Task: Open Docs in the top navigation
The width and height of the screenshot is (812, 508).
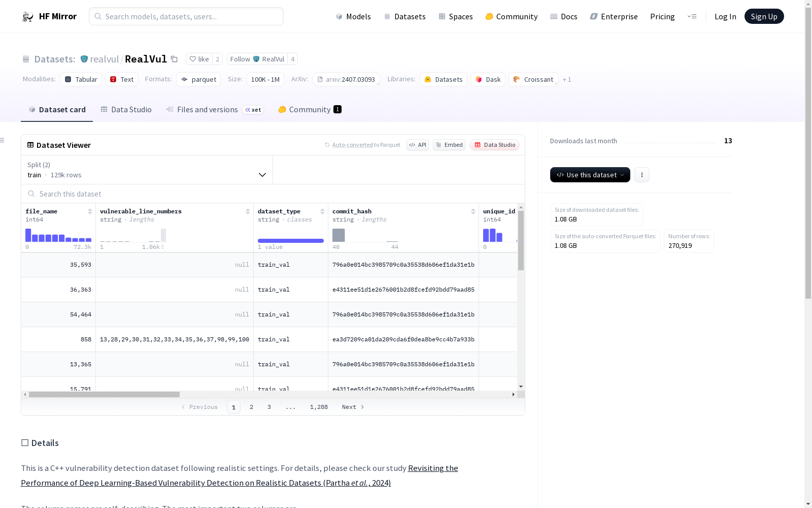Action: coord(564,17)
